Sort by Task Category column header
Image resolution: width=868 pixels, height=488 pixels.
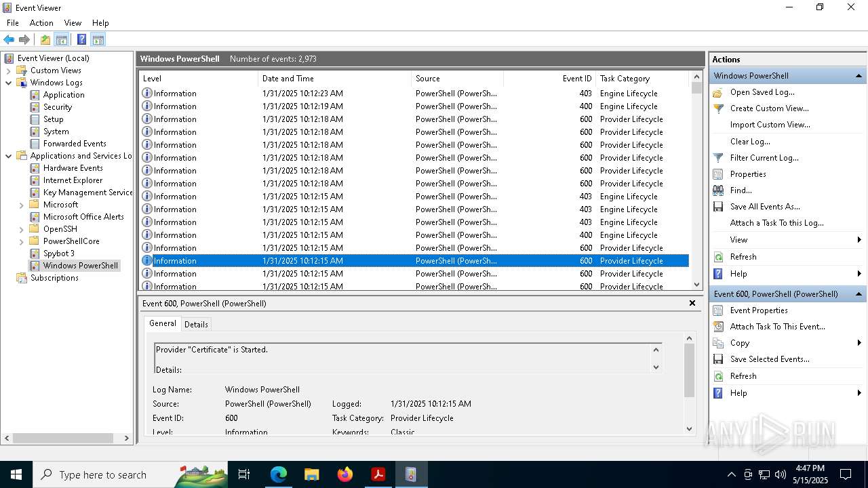[642, 79]
